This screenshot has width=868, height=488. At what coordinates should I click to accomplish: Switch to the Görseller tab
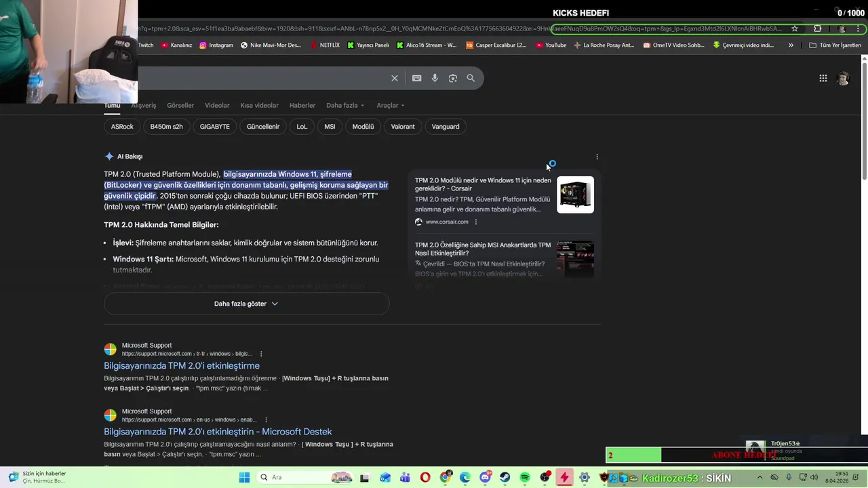pyautogui.click(x=180, y=105)
